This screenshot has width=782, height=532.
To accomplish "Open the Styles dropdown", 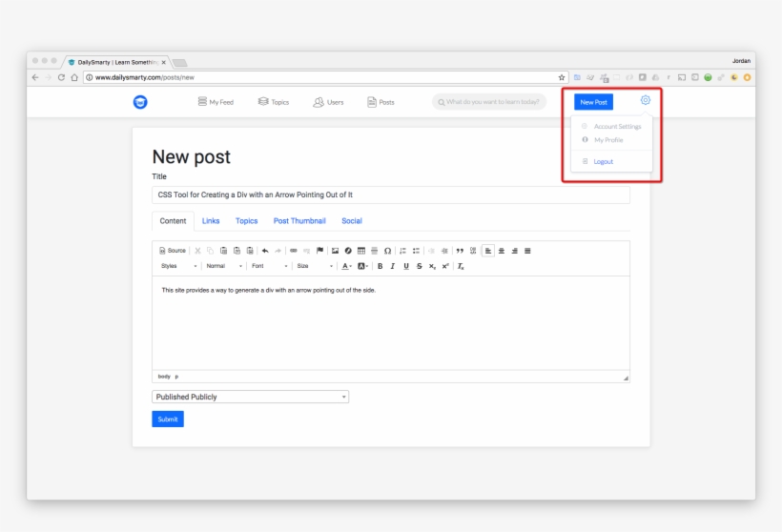I will tap(178, 266).
